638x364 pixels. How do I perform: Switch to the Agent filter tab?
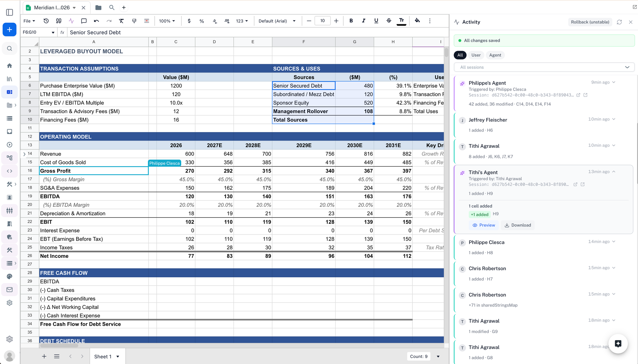point(495,55)
